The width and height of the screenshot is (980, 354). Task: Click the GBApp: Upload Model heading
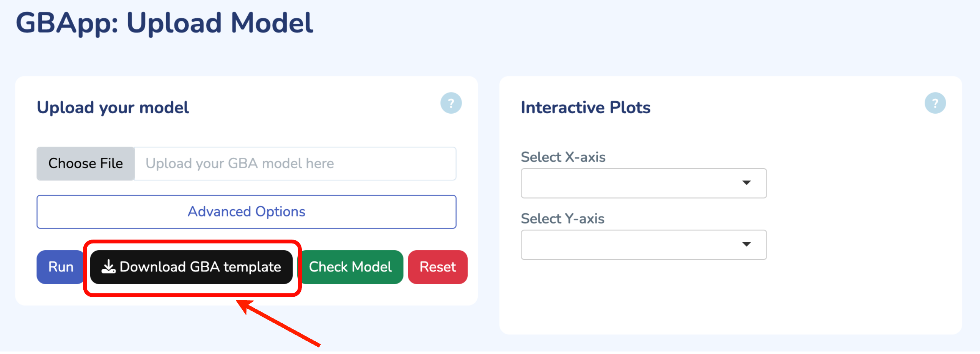pos(164,23)
